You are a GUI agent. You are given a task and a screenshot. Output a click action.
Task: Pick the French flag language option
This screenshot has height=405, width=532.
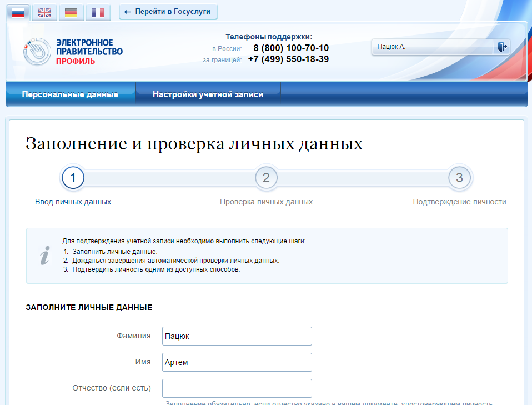click(x=98, y=12)
